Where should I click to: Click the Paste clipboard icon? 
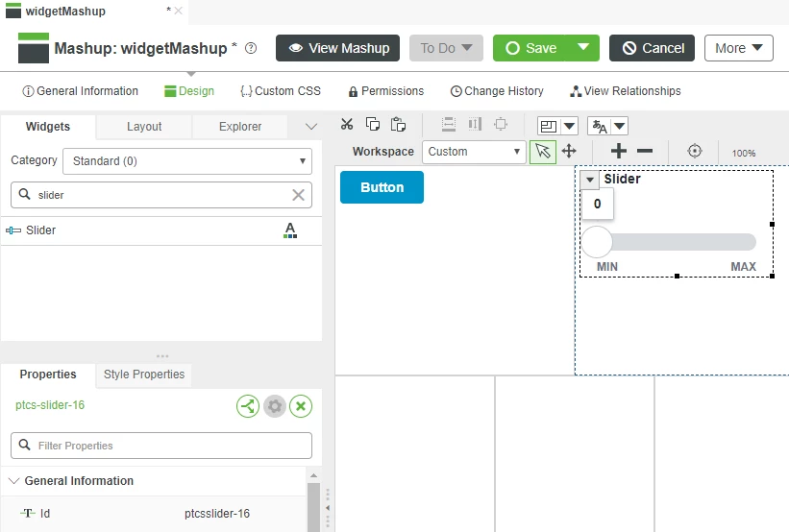[x=398, y=124]
